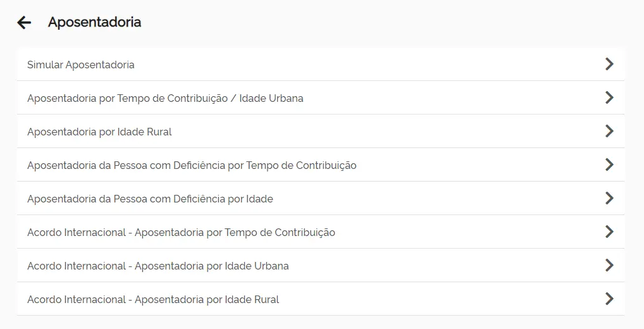Choose Aposentadoria por Tempo de Contribuição / Idade Urbana text

[165, 98]
